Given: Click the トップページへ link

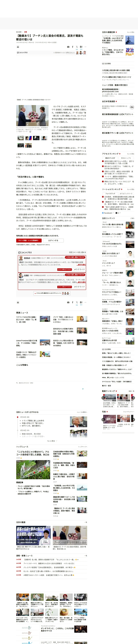Looking at the screenshot, I should tap(82, 447).
